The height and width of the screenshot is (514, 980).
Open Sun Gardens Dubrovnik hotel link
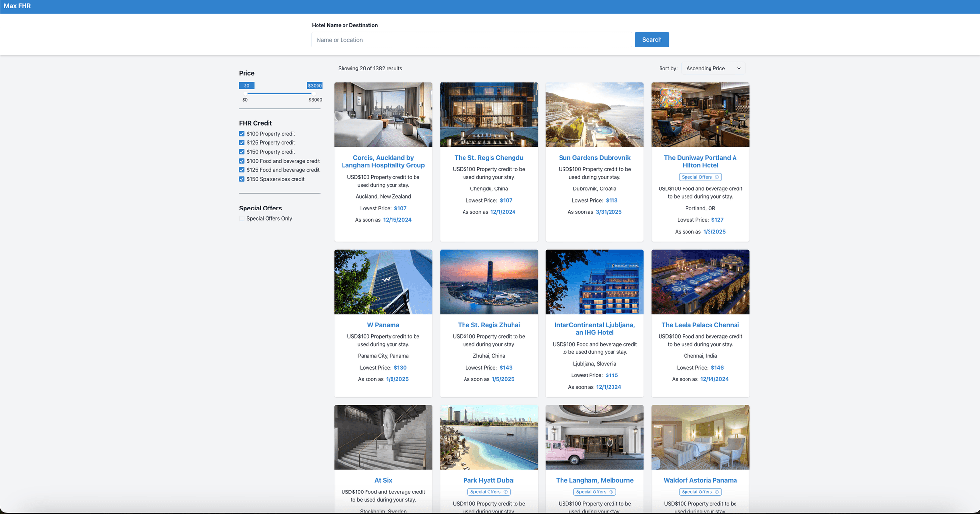pyautogui.click(x=594, y=158)
